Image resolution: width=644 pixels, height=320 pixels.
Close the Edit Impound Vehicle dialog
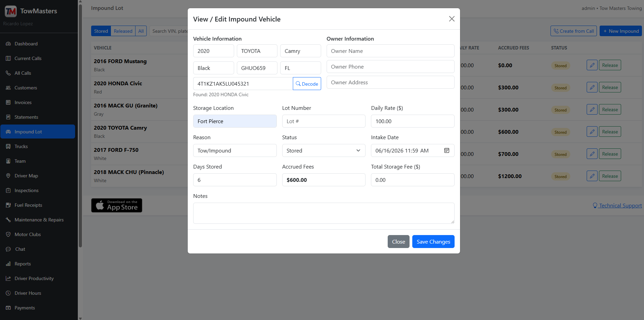coord(452,19)
